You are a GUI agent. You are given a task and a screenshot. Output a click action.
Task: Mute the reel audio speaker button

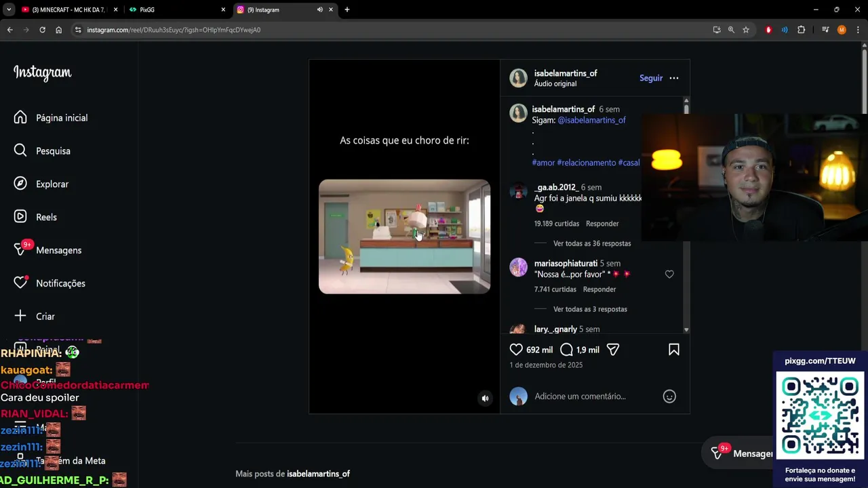pyautogui.click(x=485, y=399)
